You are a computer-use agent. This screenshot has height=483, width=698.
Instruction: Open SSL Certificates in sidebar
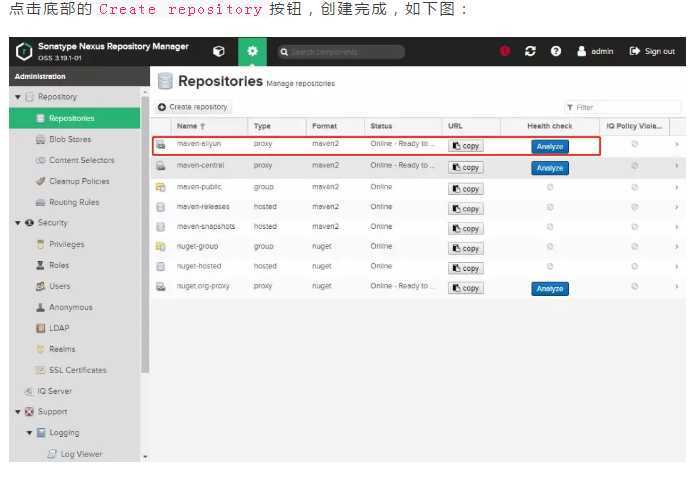[x=77, y=370]
